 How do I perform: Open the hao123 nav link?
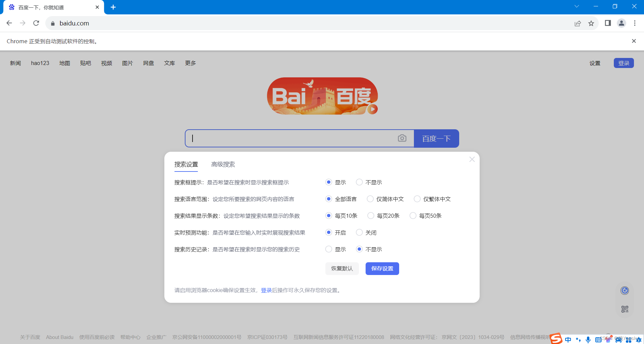tap(40, 63)
